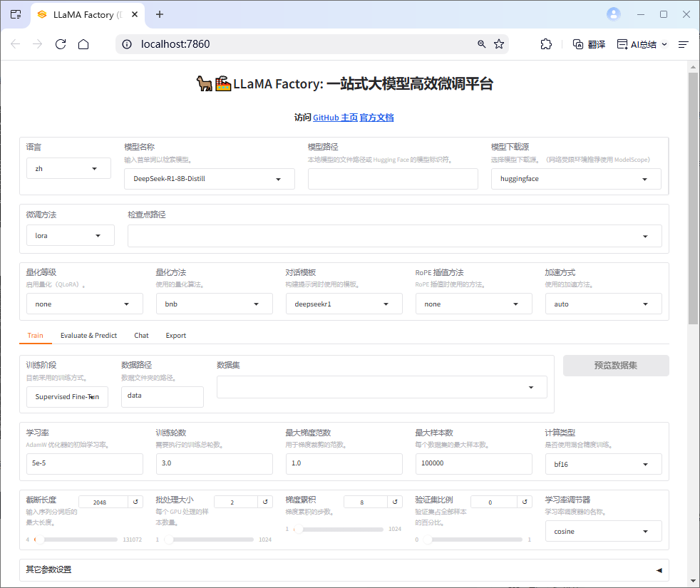Reset the 截断长度 value to default
700x588 pixels.
[135, 502]
